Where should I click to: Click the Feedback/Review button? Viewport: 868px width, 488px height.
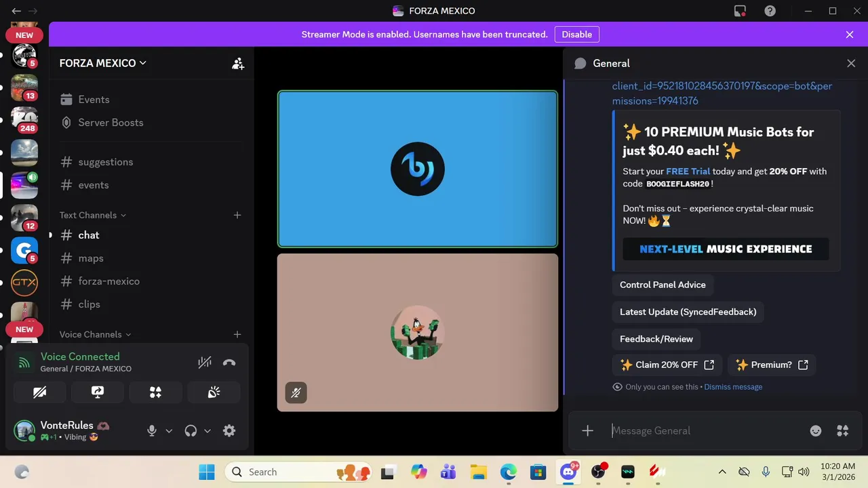coord(656,339)
